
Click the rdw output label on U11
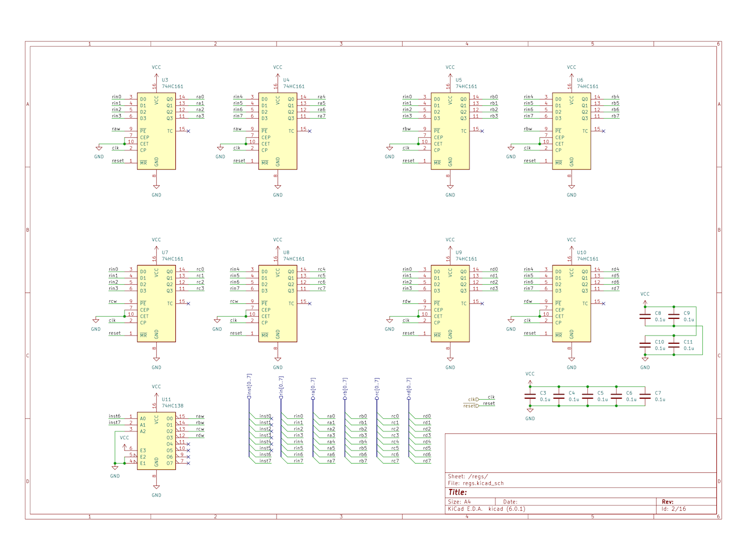point(200,436)
